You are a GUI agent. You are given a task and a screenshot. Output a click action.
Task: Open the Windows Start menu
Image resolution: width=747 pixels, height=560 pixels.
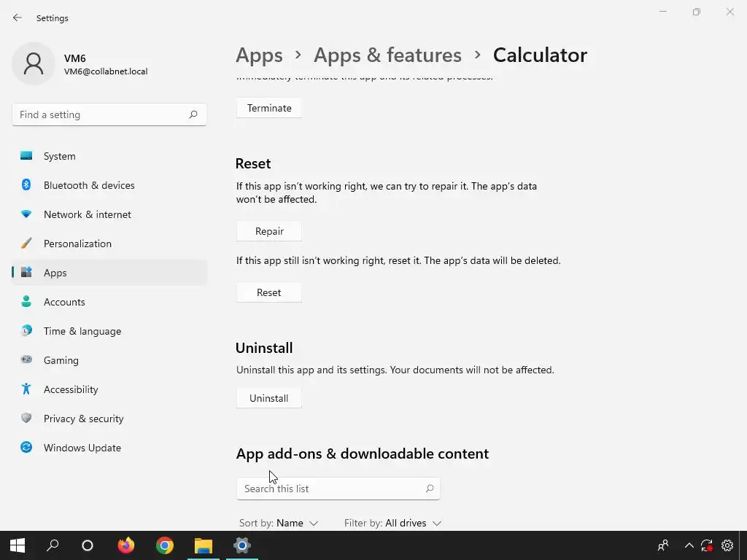pyautogui.click(x=18, y=545)
